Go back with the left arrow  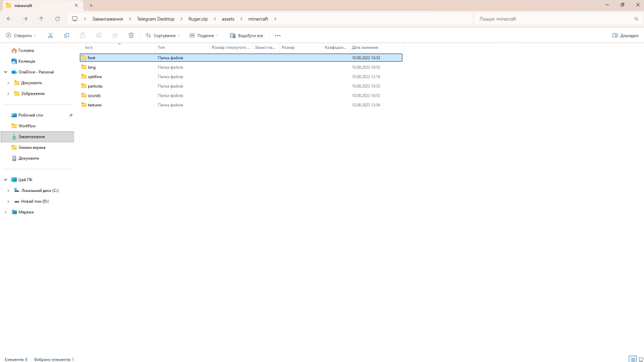[9, 19]
